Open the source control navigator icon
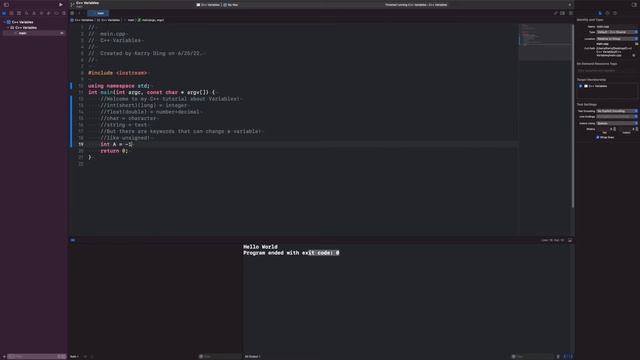Viewport: 640px width, 360px height. 11,13
